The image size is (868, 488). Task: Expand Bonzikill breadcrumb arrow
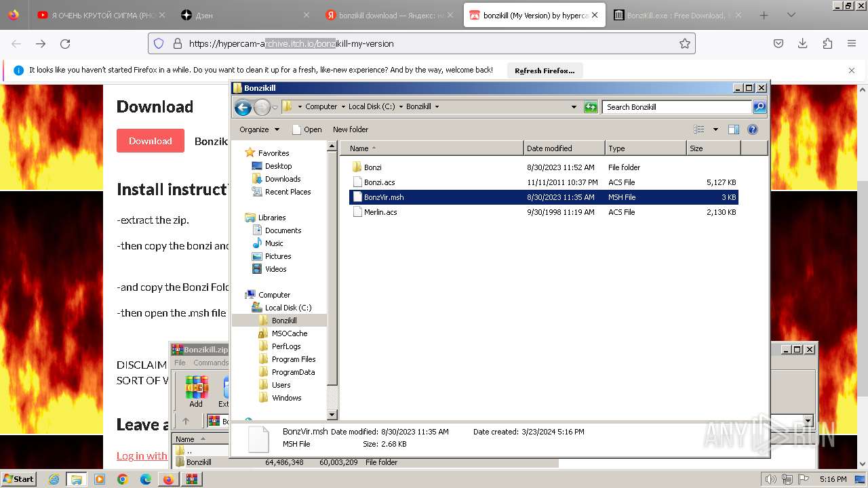[437, 106]
